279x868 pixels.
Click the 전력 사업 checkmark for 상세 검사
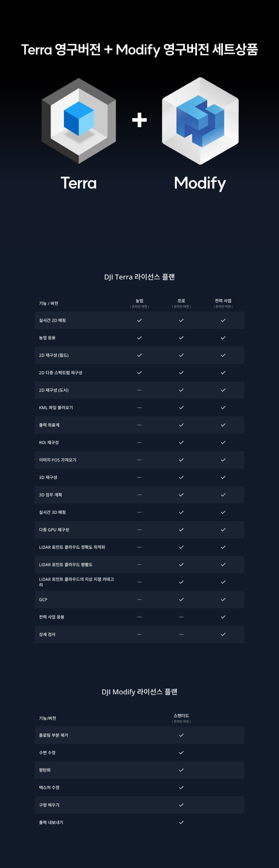point(223,634)
